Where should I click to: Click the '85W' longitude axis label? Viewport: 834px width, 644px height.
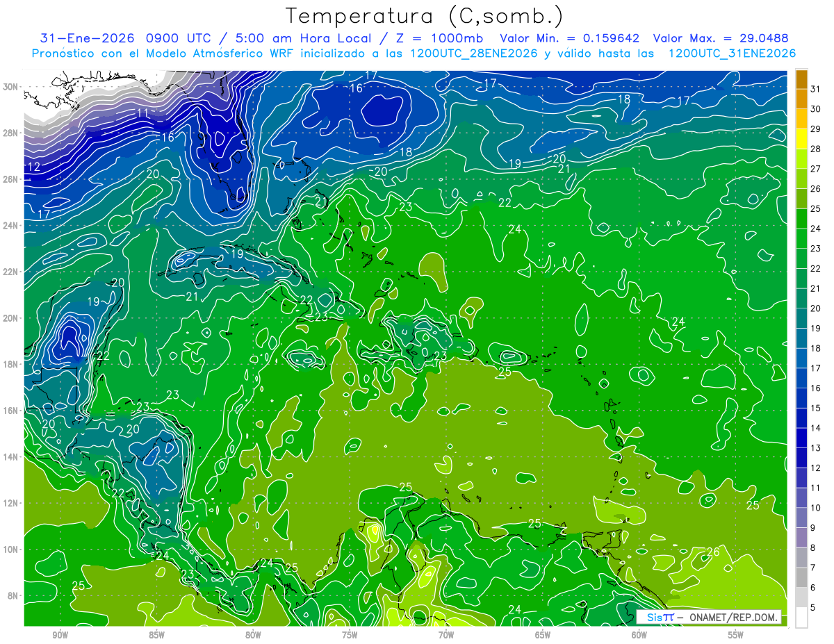(156, 635)
